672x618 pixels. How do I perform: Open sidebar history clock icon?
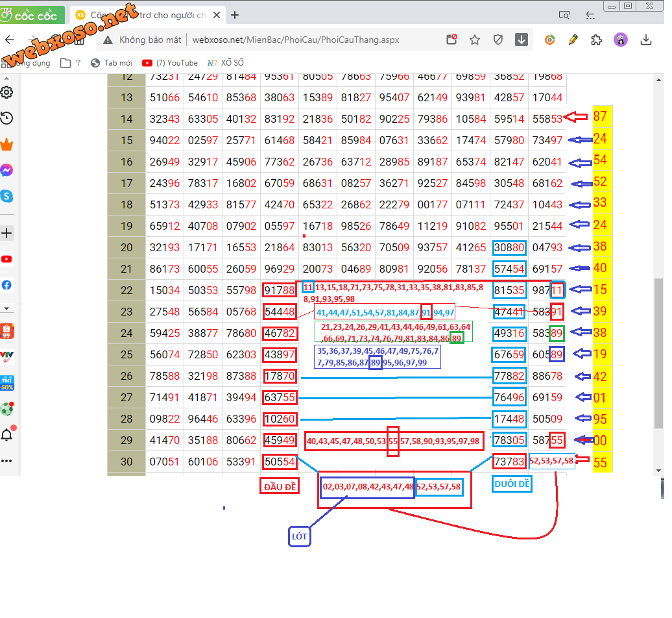(6, 118)
